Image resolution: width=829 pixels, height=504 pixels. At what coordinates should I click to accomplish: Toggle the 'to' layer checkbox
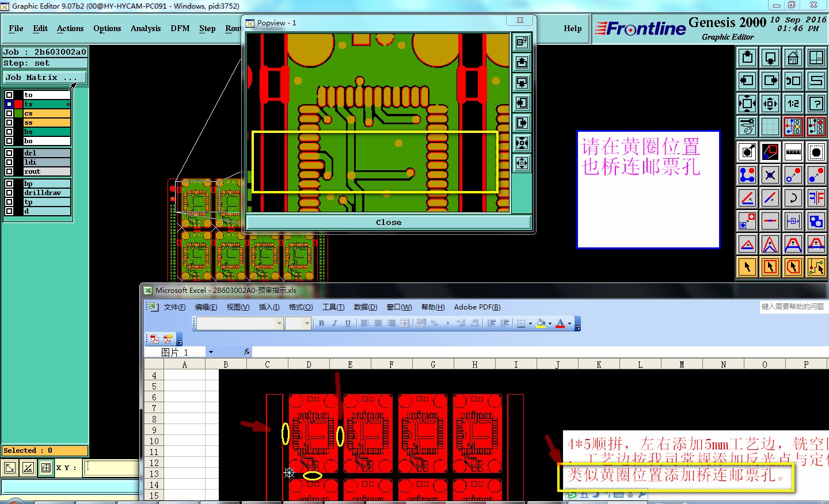click(x=9, y=95)
